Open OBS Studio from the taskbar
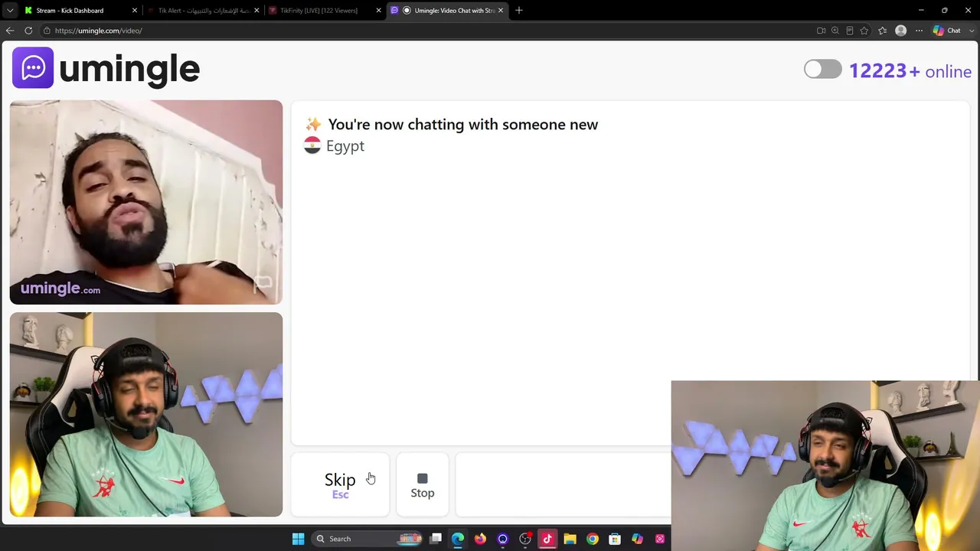 point(525,539)
